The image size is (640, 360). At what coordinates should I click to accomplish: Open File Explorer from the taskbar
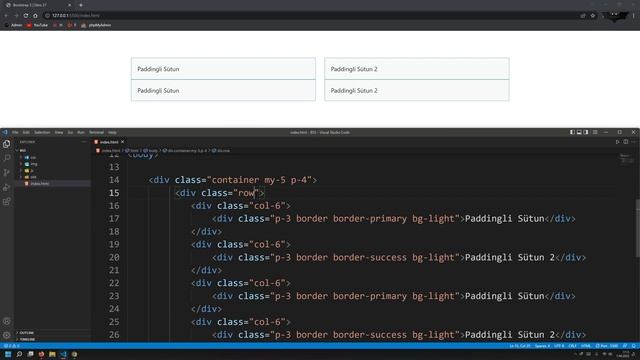click(52, 354)
